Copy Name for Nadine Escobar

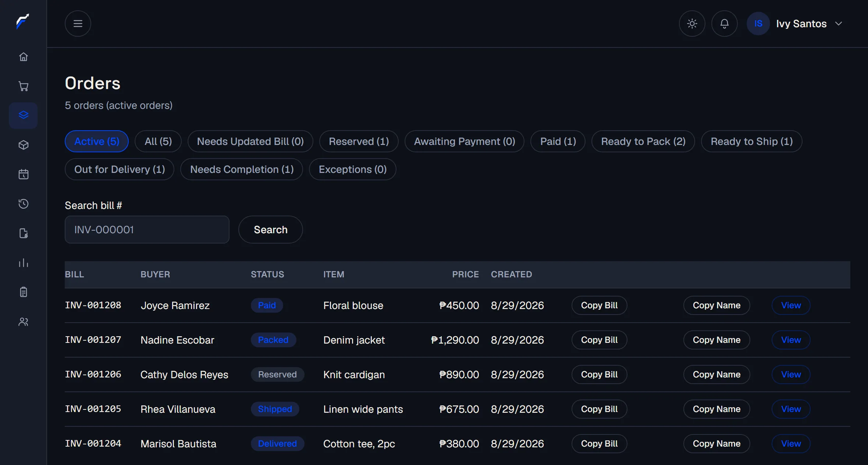[x=716, y=340]
